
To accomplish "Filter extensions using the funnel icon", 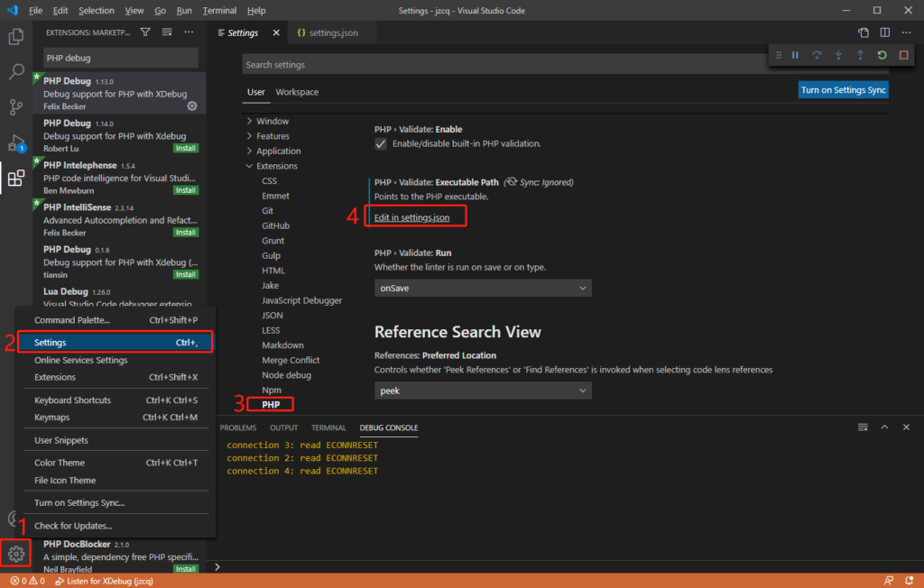I will click(145, 32).
